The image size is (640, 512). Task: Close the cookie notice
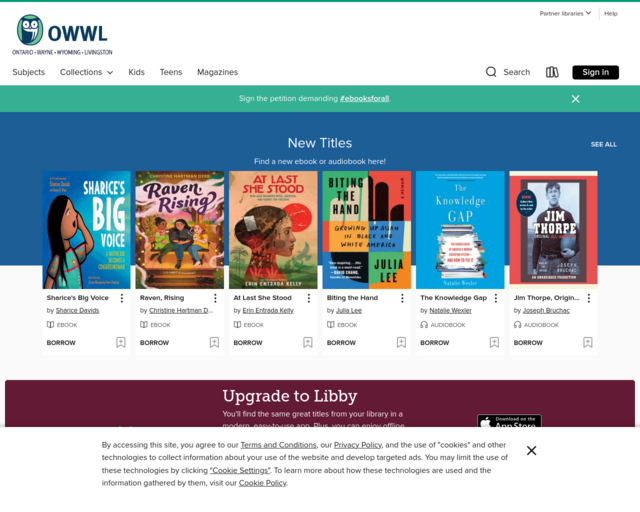[531, 450]
